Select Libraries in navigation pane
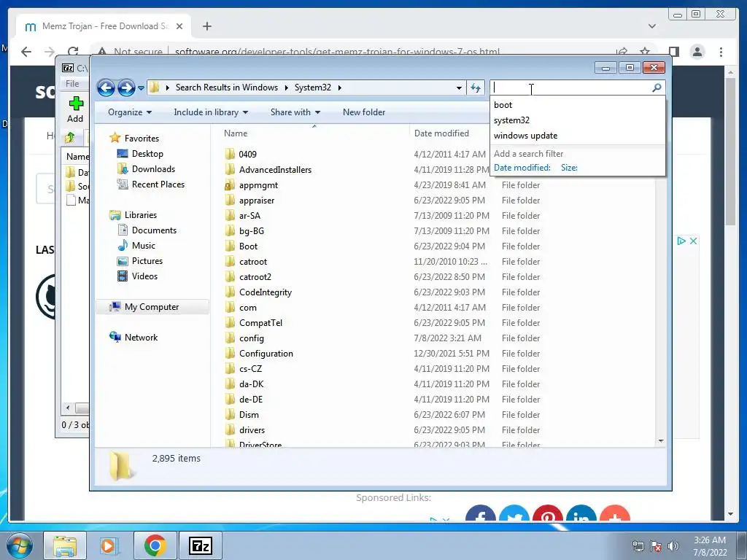 (x=140, y=215)
